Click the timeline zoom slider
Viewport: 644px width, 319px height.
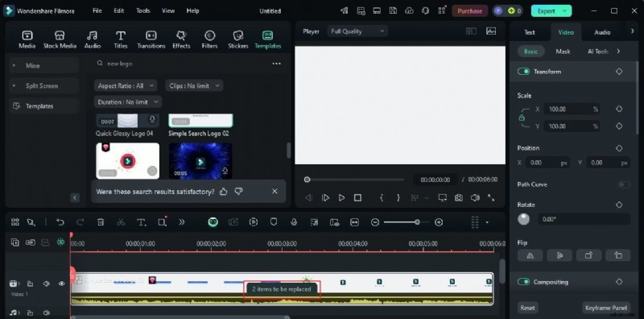pyautogui.click(x=407, y=222)
